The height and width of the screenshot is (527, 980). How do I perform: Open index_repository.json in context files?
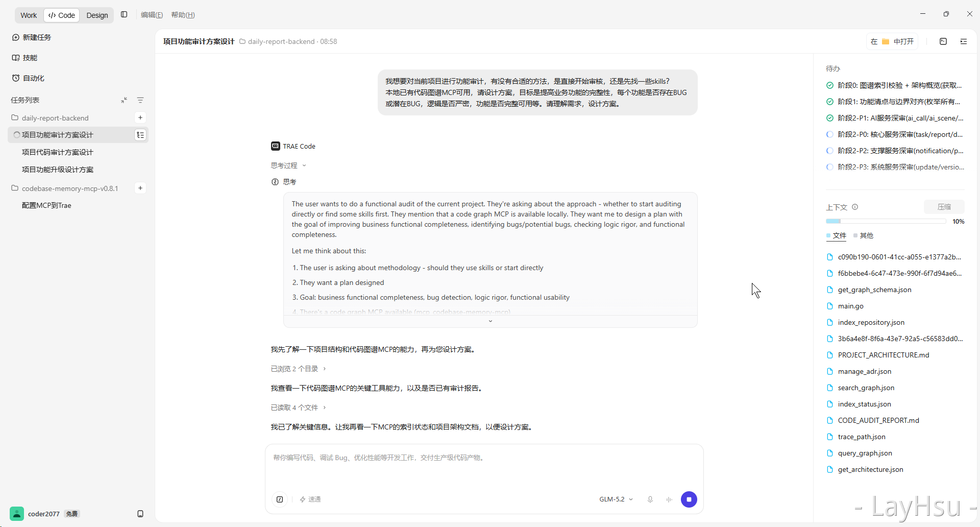point(871,322)
